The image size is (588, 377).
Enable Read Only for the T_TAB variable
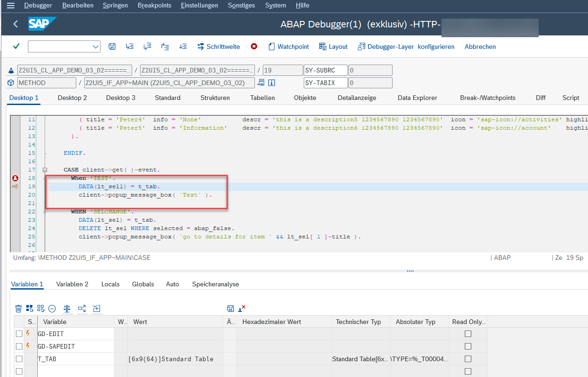468,358
